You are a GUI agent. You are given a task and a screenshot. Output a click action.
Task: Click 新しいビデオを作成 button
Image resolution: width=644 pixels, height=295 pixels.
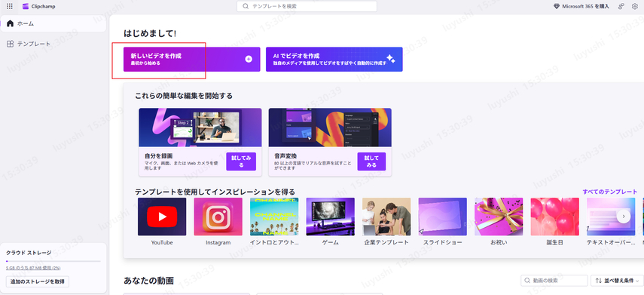(192, 60)
